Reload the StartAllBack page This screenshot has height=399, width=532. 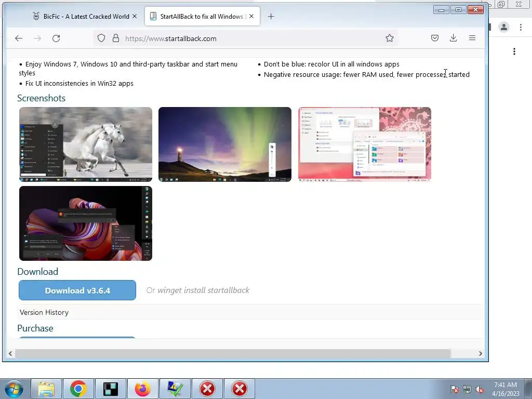tap(56, 38)
